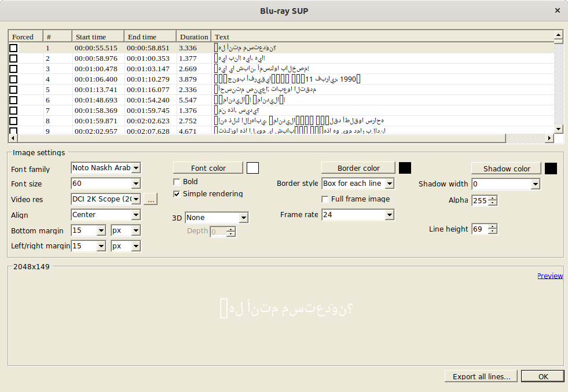Click the ellipsis button beside Video res

click(151, 199)
